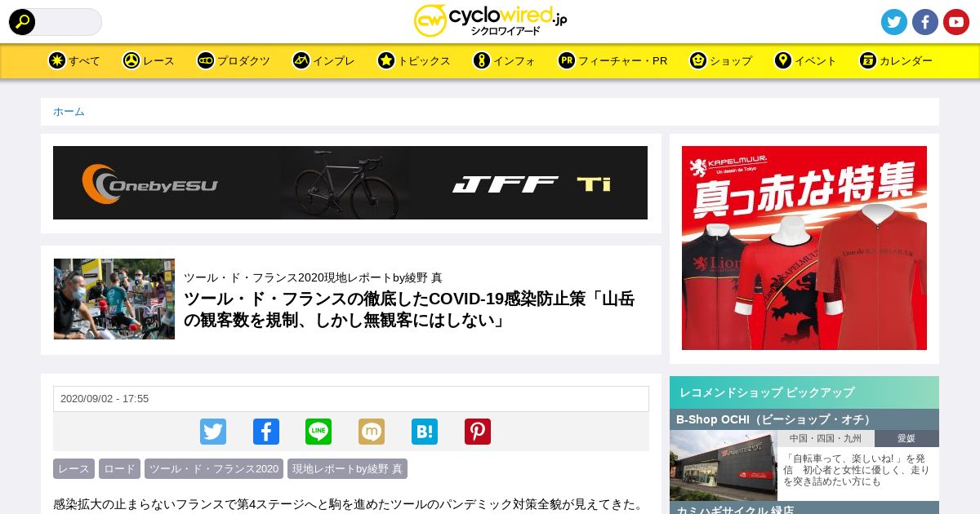This screenshot has width=980, height=514.
Task: Select the 愛媛 prefecture label
Action: [x=906, y=438]
